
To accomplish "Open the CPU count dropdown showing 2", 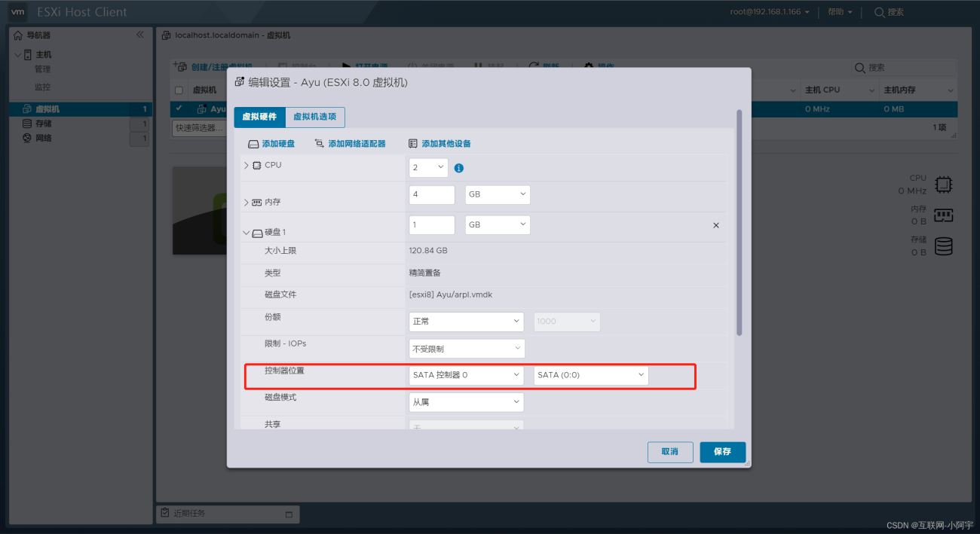I will click(428, 167).
